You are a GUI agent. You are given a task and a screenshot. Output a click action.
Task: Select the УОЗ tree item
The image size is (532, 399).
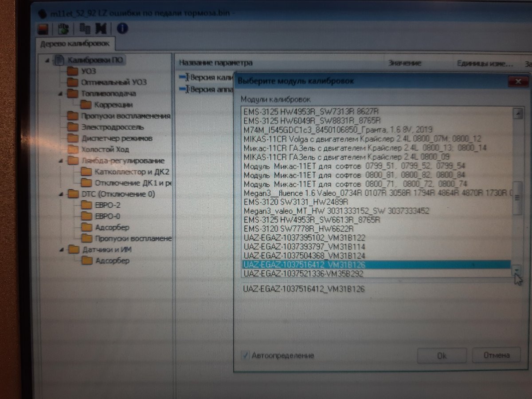coord(88,71)
